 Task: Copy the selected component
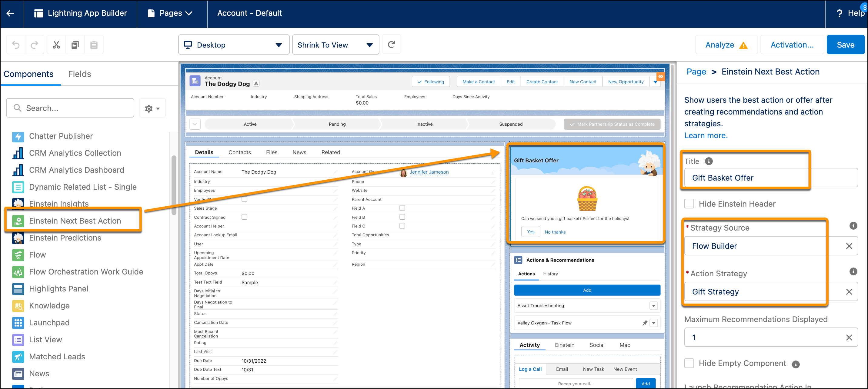[75, 45]
